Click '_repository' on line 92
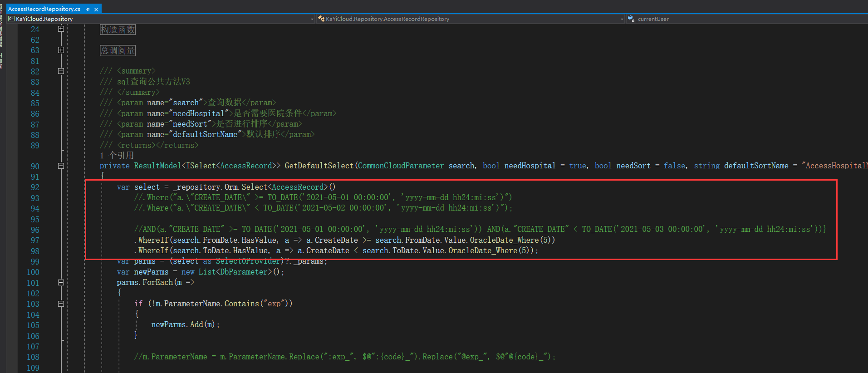Screen dimensions: 868x373 tap(196, 187)
